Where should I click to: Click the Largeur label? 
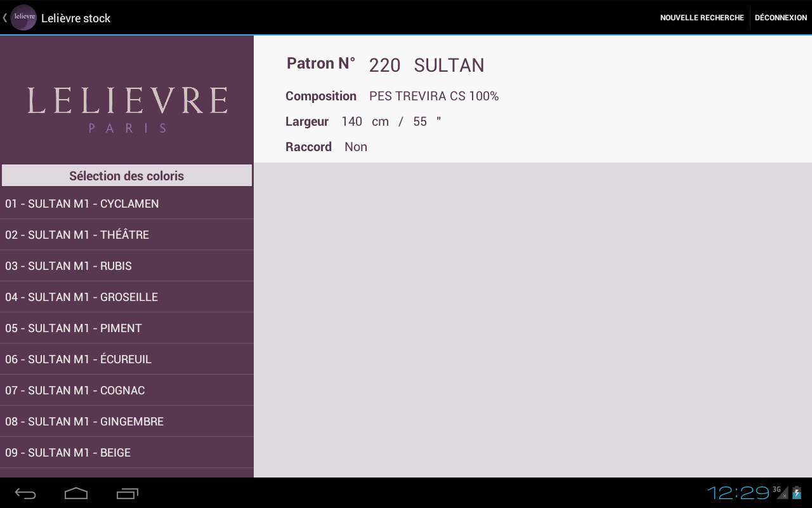[307, 122]
